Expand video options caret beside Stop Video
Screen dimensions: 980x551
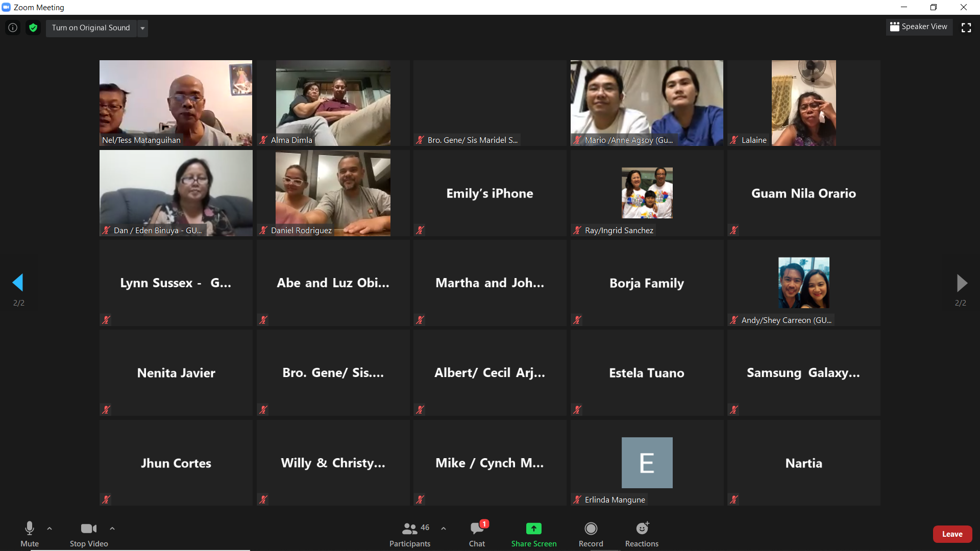point(112,529)
